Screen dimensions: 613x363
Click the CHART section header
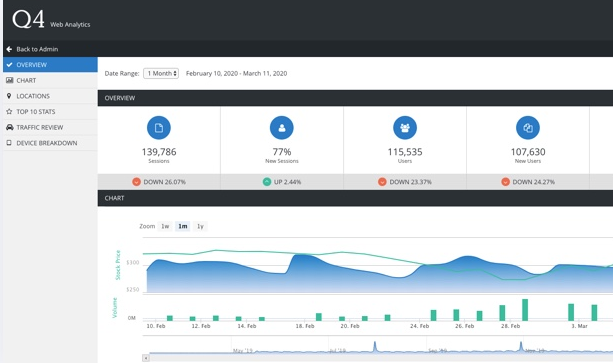pos(355,198)
